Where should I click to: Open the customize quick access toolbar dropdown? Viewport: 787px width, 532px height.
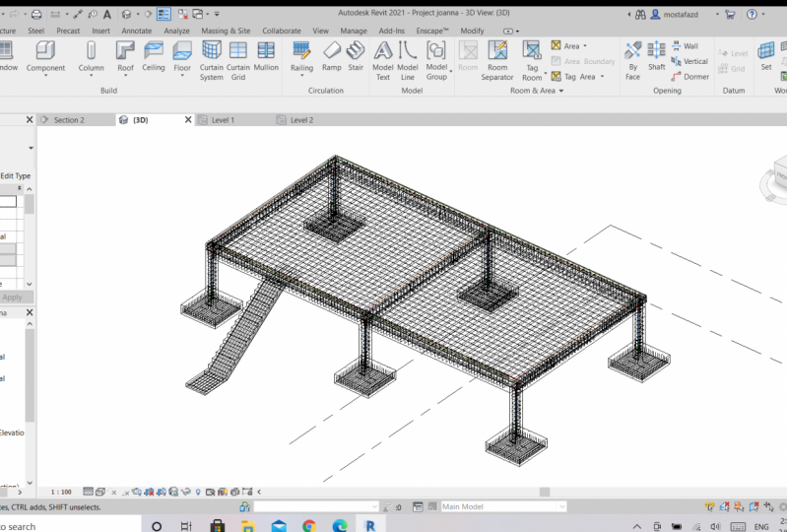coord(217,14)
